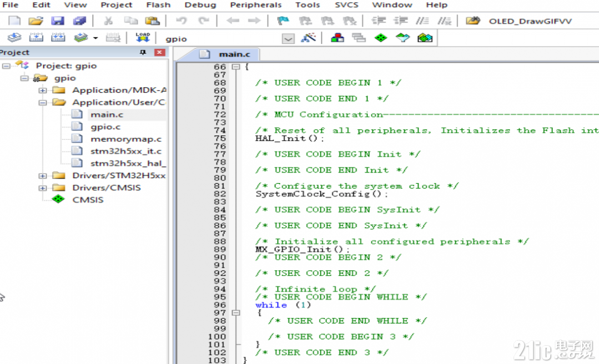The image size is (599, 364).
Task: Select gpio.c in the project tree
Action: (x=105, y=127)
